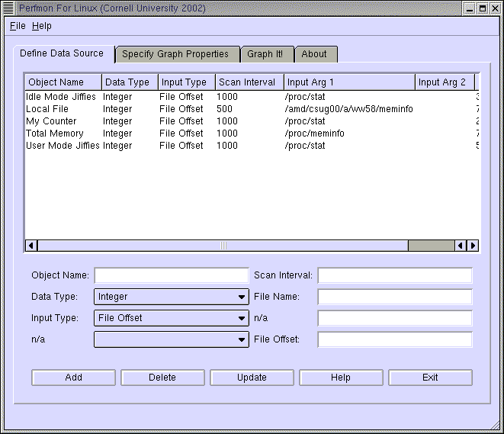Click the horizontal scrollbar right arrow
This screenshot has height=434, width=504.
pos(473,246)
